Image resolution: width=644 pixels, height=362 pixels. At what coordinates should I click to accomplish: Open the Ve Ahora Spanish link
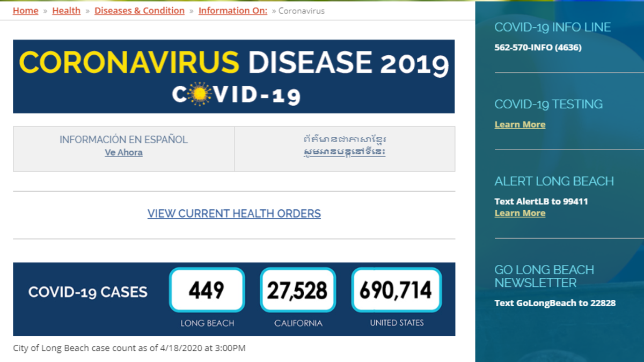pos(123,152)
